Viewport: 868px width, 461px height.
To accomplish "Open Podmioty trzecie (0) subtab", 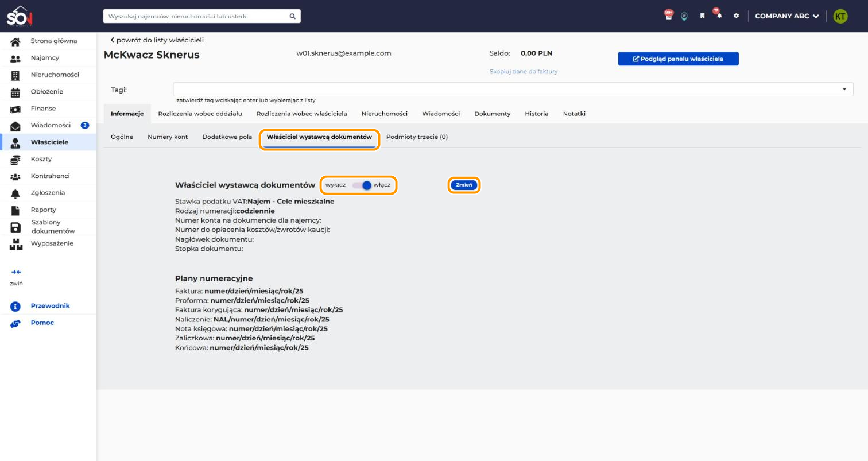I will coord(417,137).
